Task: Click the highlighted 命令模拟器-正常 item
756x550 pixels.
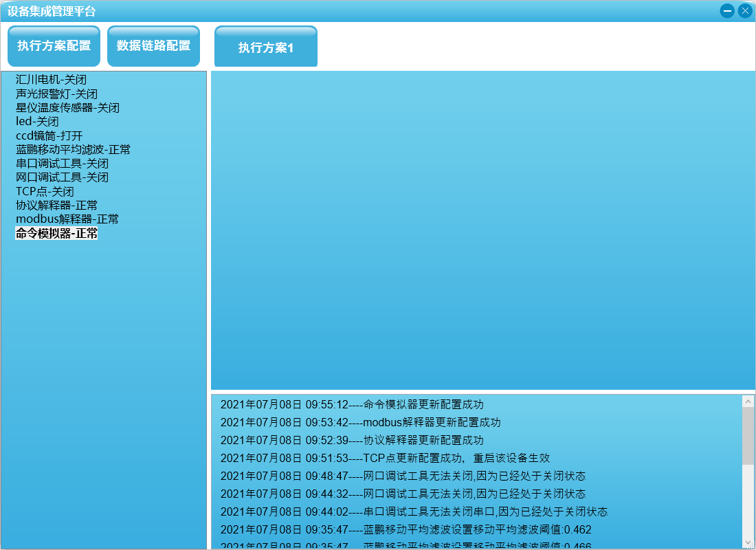Action: pyautogui.click(x=56, y=233)
